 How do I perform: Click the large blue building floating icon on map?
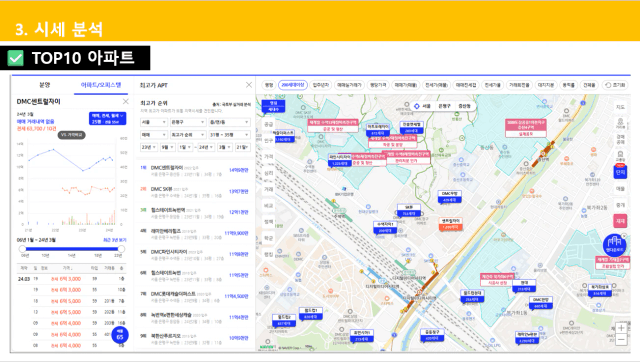coord(614,245)
